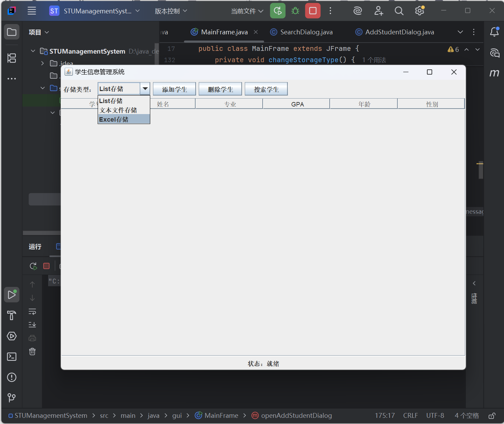Screen dimensions: 504x424
Task: Click the 年龄 table column header
Action: (x=364, y=104)
